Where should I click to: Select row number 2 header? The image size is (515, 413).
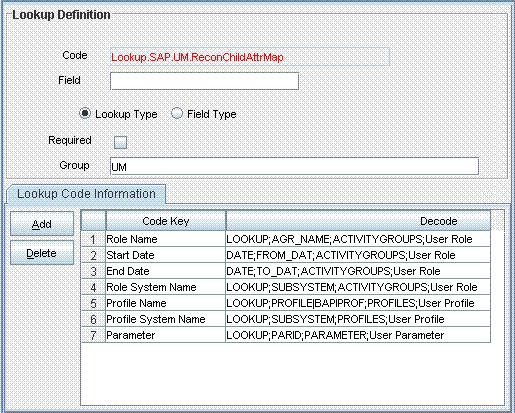93,255
